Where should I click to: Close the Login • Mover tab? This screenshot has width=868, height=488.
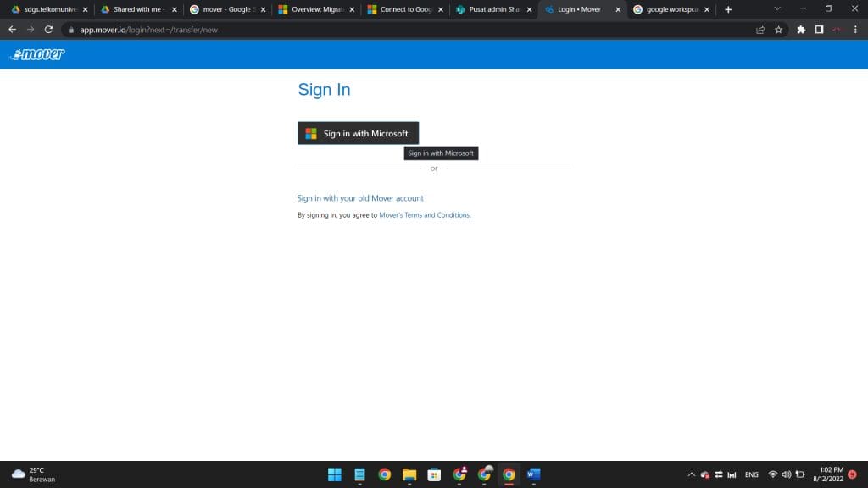click(x=618, y=9)
